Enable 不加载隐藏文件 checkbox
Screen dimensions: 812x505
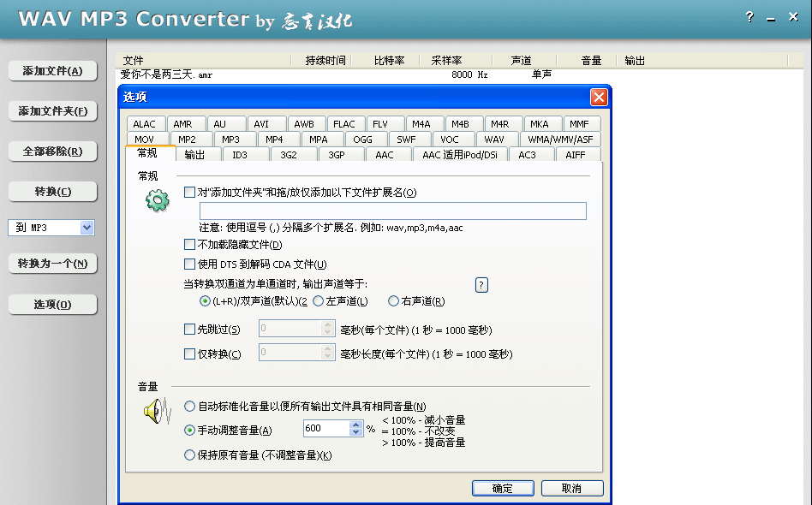pyautogui.click(x=190, y=245)
